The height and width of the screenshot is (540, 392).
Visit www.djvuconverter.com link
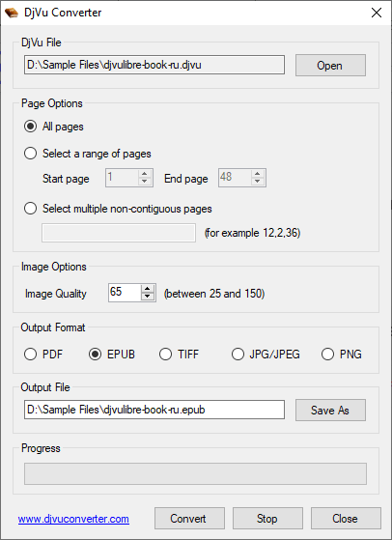73,519
